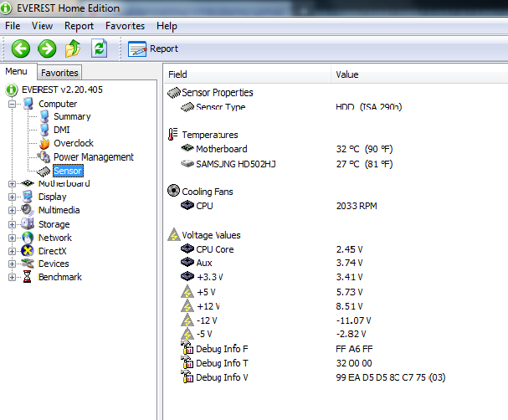Click the Network globe icon
The width and height of the screenshot is (508, 420).
coord(28,238)
